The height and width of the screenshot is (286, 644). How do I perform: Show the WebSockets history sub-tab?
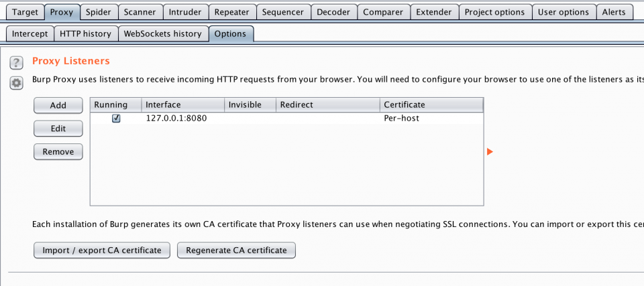coord(162,33)
